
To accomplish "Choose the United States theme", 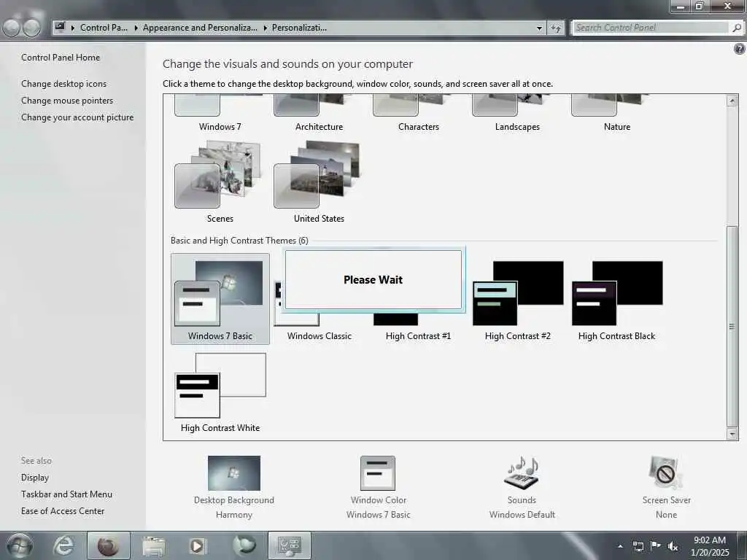I will coord(320,181).
